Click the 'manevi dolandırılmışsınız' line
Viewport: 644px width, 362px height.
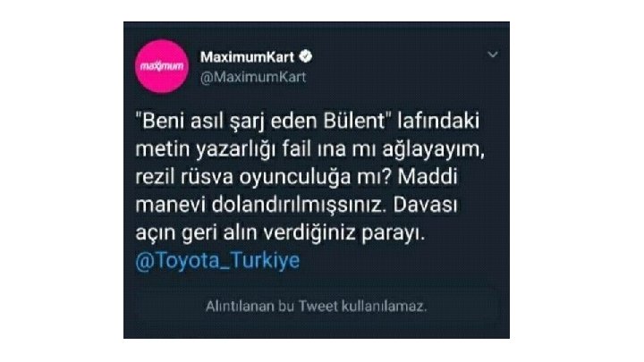click(x=261, y=205)
